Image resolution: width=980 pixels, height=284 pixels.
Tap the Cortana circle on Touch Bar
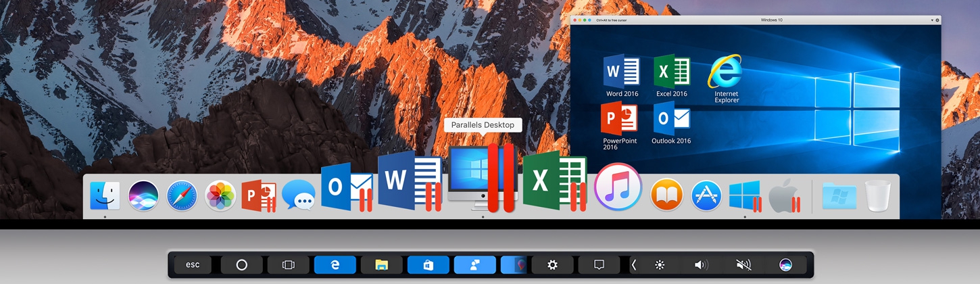(x=241, y=265)
